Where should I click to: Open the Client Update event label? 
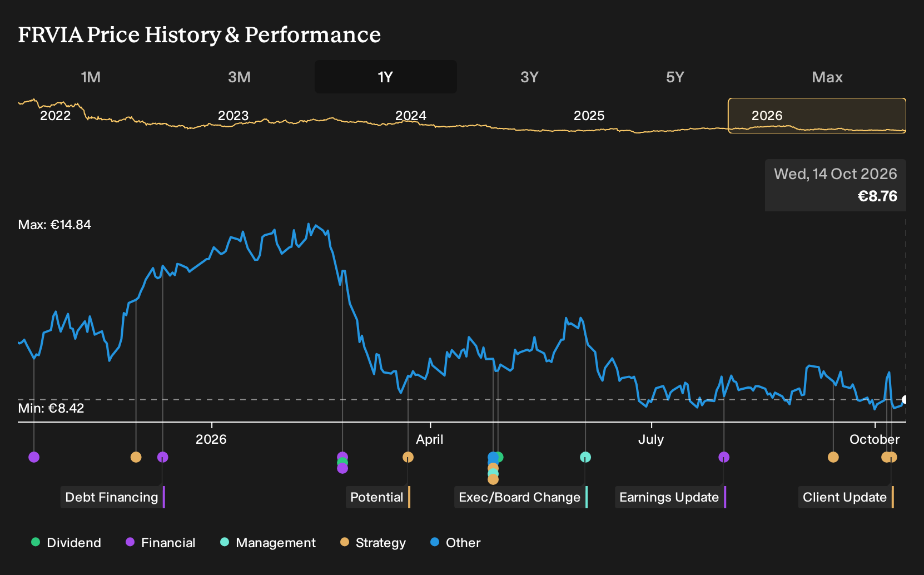(x=846, y=497)
